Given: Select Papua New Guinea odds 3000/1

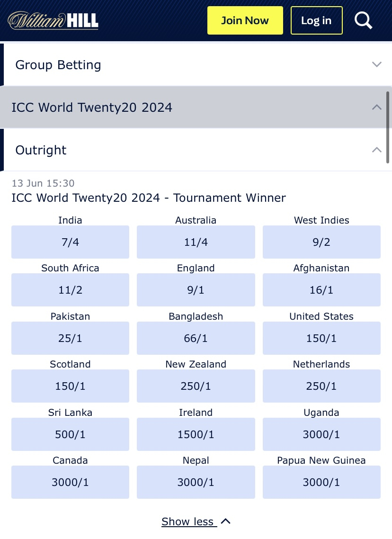Looking at the screenshot, I should [321, 482].
